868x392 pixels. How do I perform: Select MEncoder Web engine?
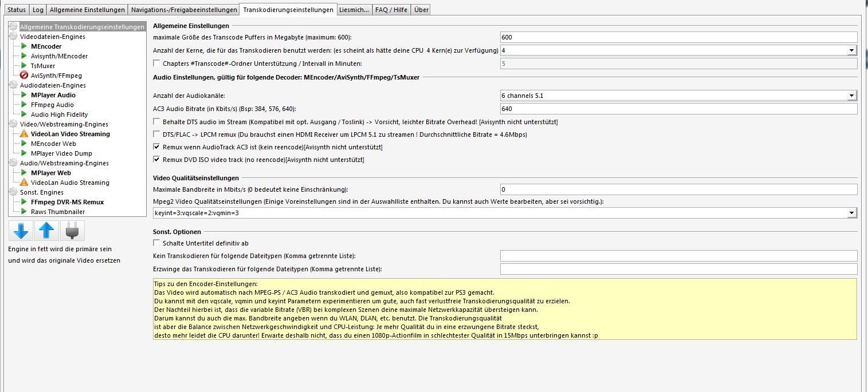[x=53, y=144]
